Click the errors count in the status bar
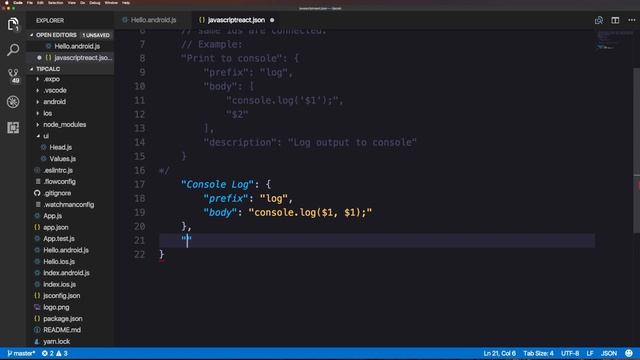This screenshot has height=360, width=640. point(47,353)
